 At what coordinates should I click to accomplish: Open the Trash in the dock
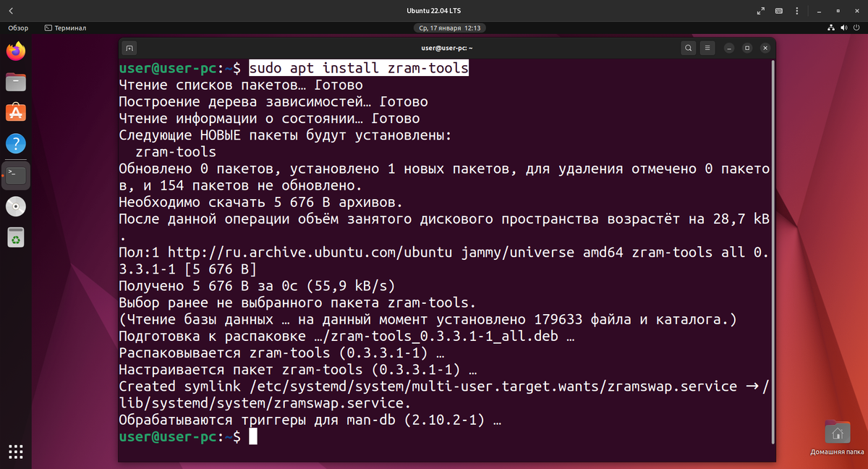click(x=16, y=237)
